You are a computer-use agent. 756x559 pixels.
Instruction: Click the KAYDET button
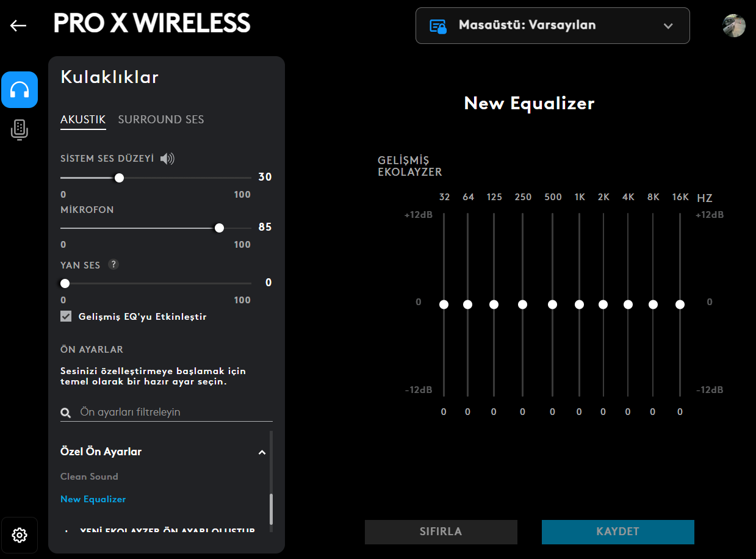click(618, 532)
